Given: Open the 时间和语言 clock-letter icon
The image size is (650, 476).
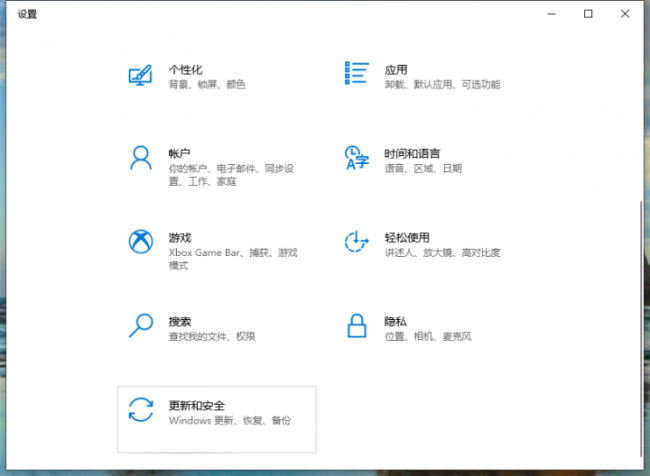Looking at the screenshot, I should click(x=357, y=158).
